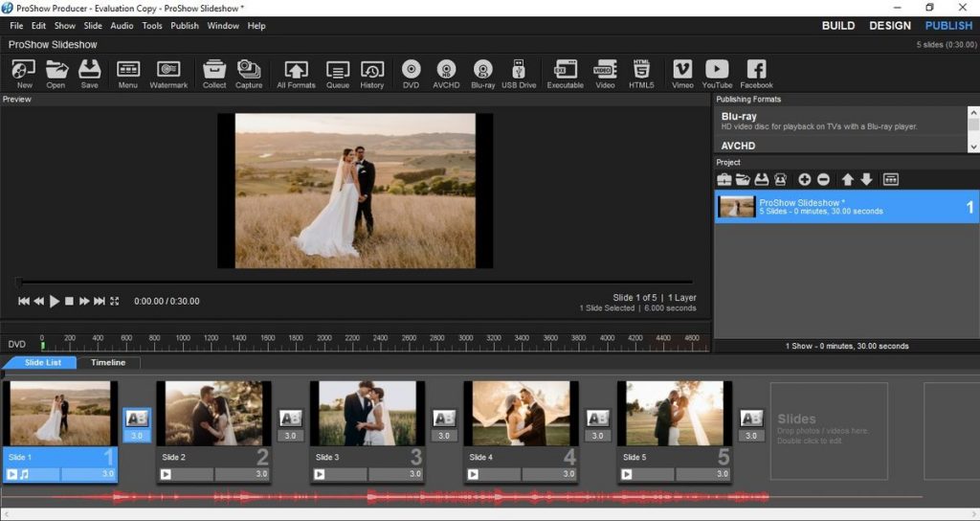
Task: Open the publishing Queue
Action: click(x=338, y=74)
